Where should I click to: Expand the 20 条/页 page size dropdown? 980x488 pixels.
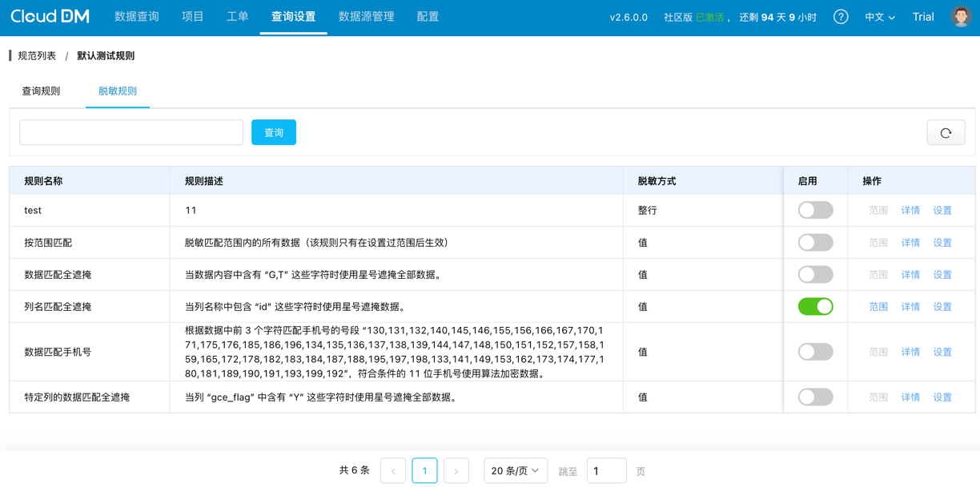click(515, 471)
